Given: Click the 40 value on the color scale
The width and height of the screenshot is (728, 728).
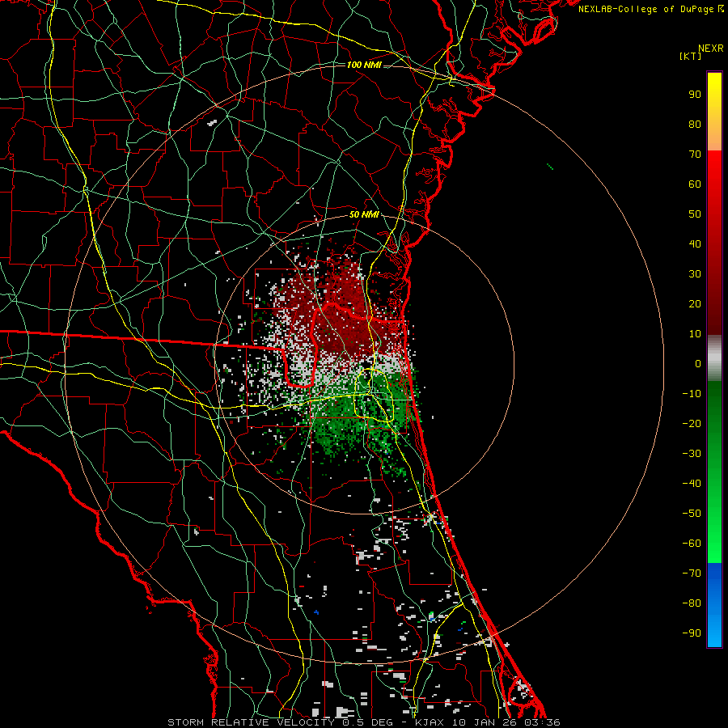Looking at the screenshot, I should click(695, 244).
